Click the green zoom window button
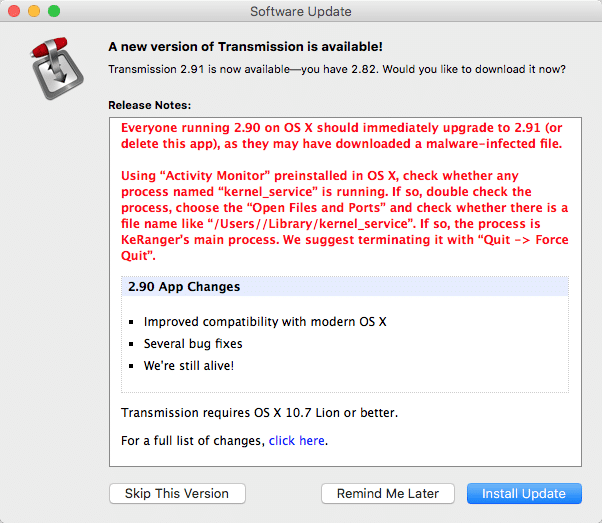Image resolution: width=602 pixels, height=523 pixels. (54, 11)
